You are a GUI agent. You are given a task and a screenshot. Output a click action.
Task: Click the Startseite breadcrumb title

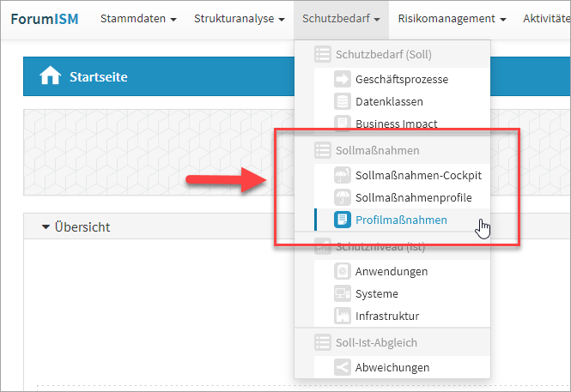tap(98, 77)
